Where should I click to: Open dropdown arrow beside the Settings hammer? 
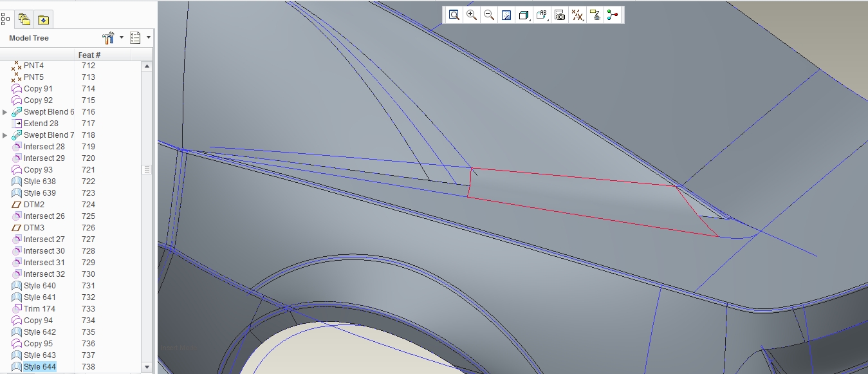coord(122,37)
